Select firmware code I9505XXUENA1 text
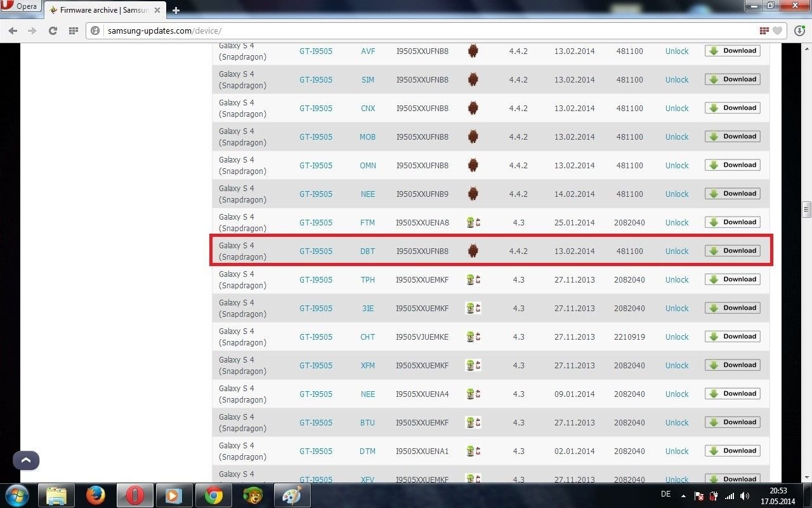 click(422, 451)
